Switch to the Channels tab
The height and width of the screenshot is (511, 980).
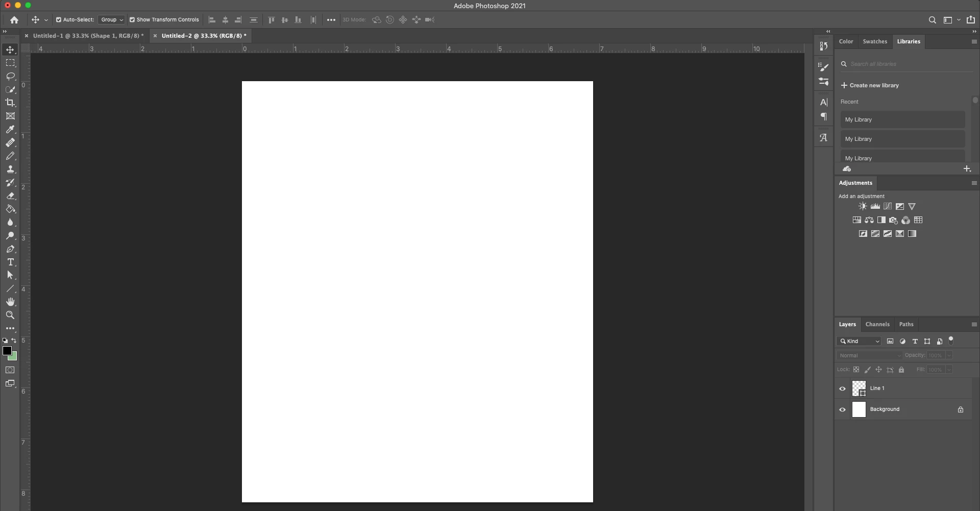tap(877, 324)
